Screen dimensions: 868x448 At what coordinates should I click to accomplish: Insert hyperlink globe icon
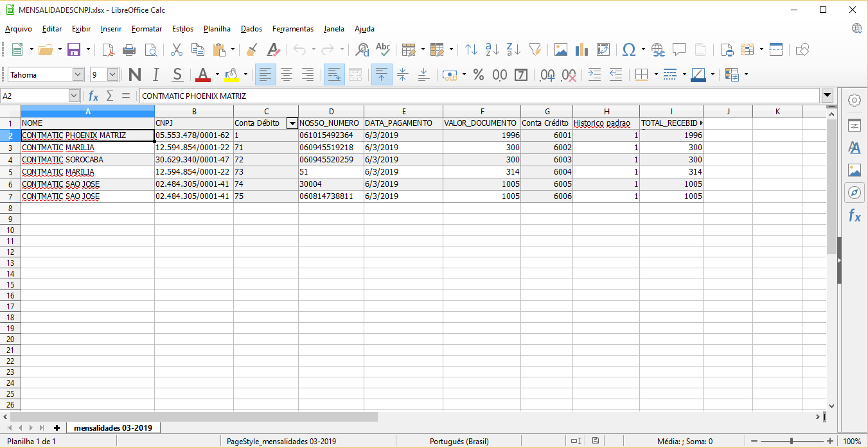[x=658, y=49]
